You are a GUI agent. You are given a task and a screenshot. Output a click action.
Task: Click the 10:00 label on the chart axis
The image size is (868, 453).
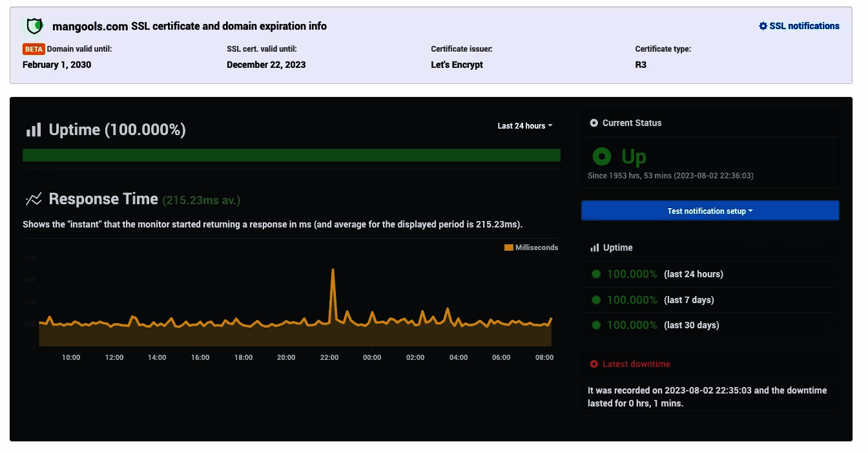pos(71,357)
